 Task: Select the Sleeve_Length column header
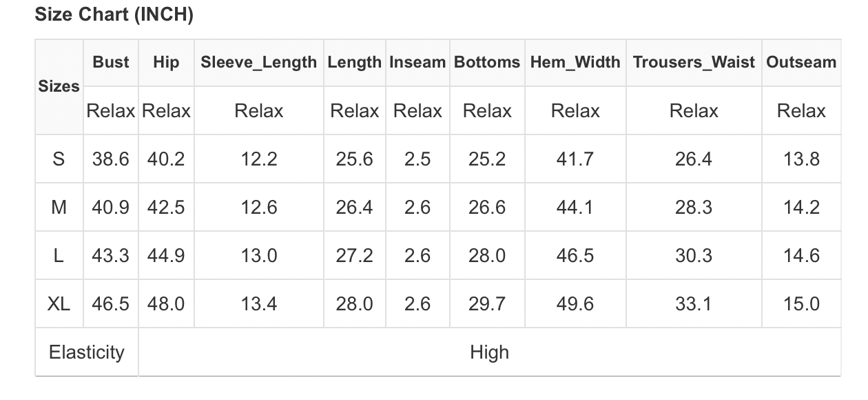point(258,62)
